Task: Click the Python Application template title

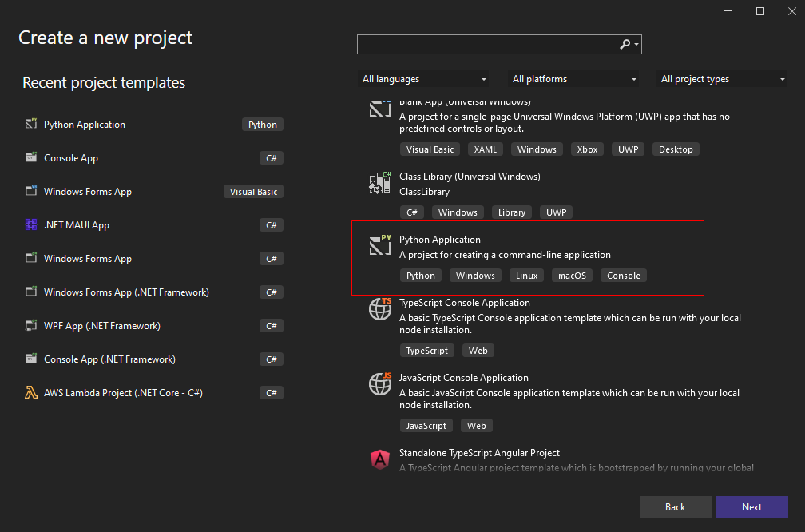Action: click(x=440, y=240)
